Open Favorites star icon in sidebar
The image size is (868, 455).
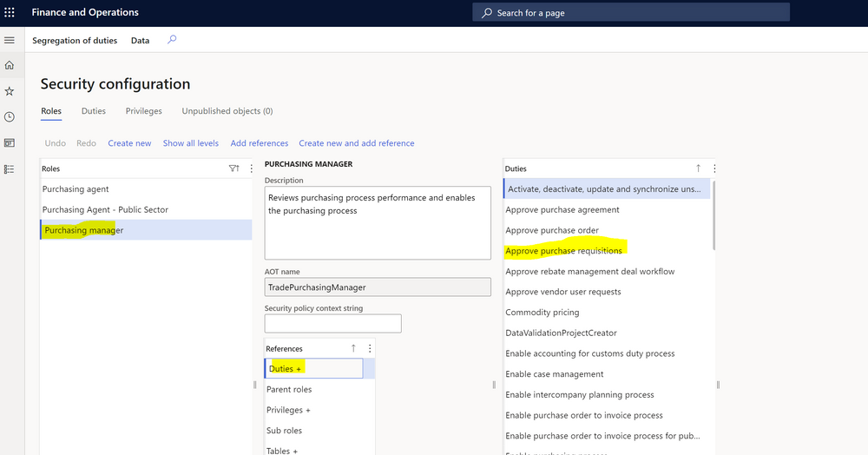tap(10, 91)
